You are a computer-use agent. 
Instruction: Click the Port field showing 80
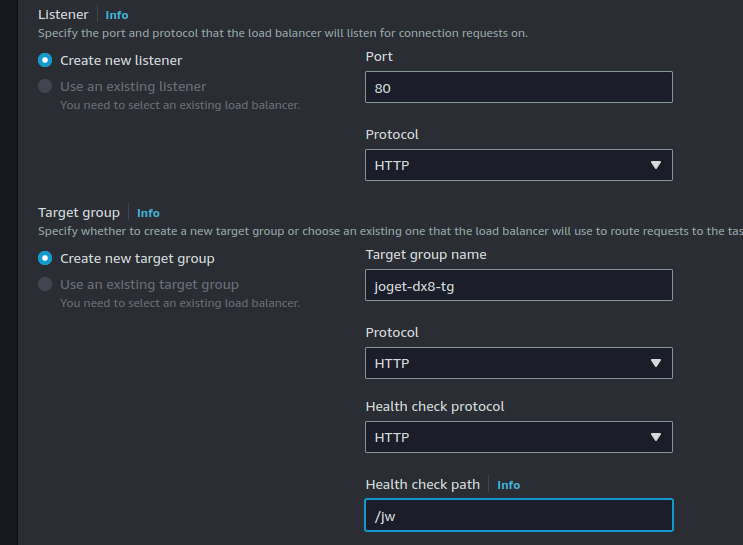coord(518,87)
